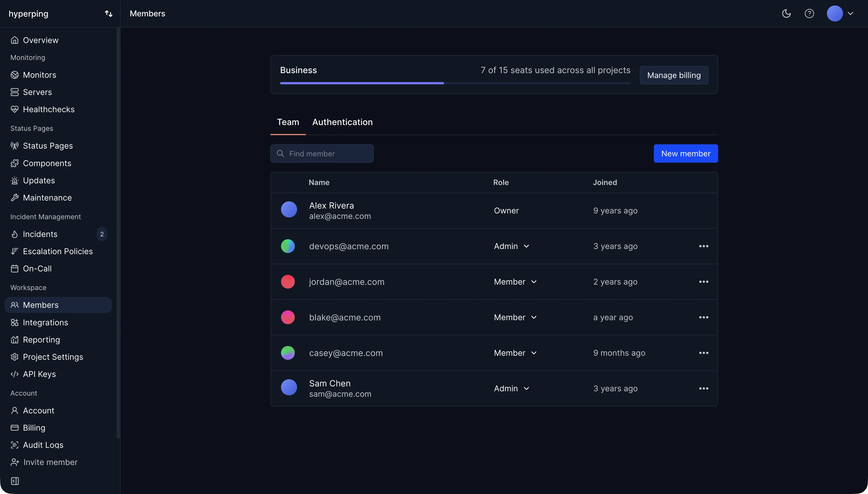The height and width of the screenshot is (494, 868).
Task: Click Alex Rivera's avatar circle
Action: (x=289, y=209)
